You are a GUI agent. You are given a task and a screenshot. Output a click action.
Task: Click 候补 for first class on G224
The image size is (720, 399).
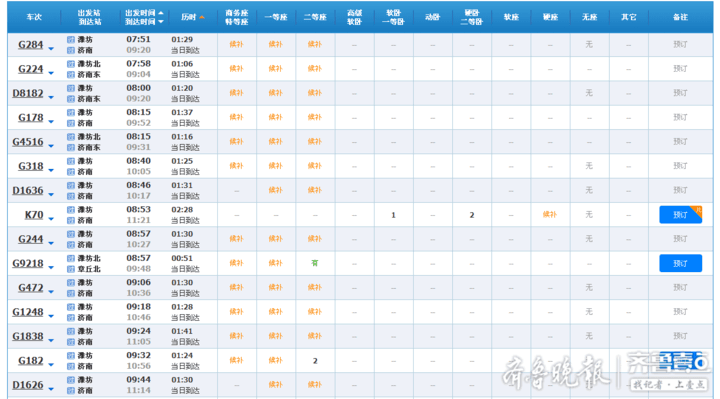(276, 69)
